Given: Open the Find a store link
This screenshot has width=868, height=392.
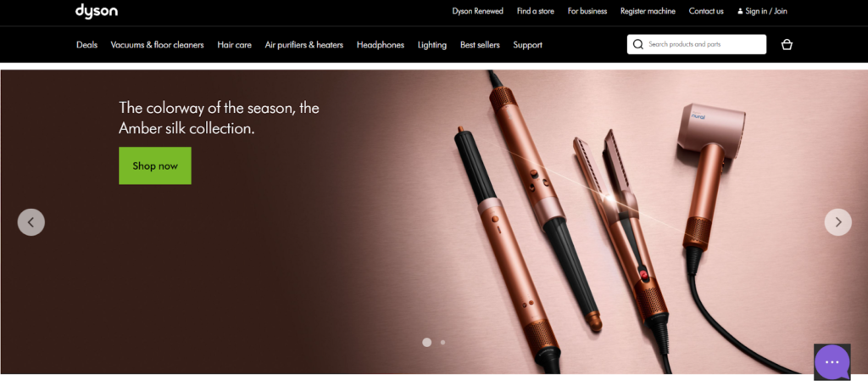Looking at the screenshot, I should coord(536,11).
